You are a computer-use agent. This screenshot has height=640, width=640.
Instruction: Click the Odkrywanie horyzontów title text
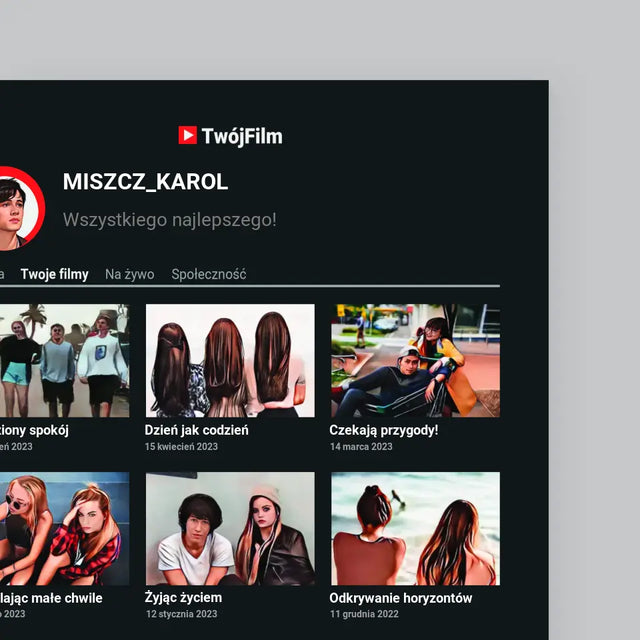(401, 598)
